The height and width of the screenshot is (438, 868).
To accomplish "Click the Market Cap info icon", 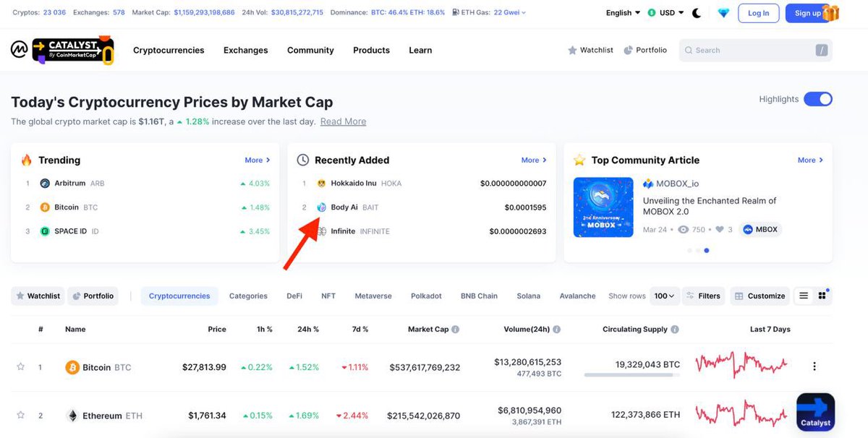I will pos(456,329).
